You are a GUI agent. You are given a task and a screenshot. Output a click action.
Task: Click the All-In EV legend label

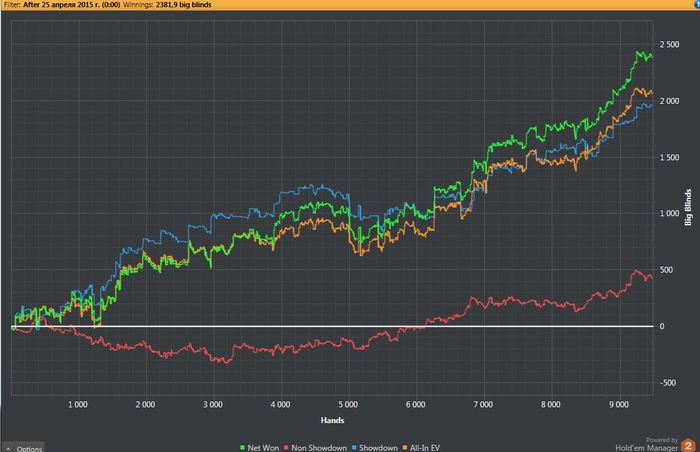tap(425, 448)
